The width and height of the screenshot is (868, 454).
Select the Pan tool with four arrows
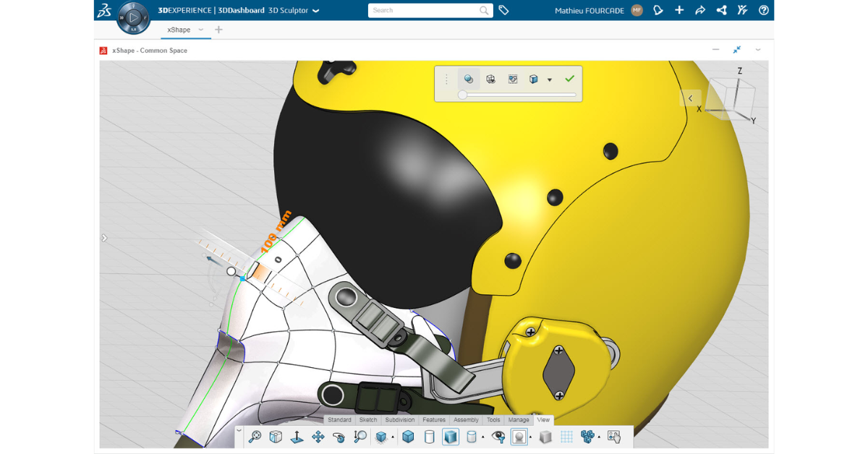coord(318,437)
